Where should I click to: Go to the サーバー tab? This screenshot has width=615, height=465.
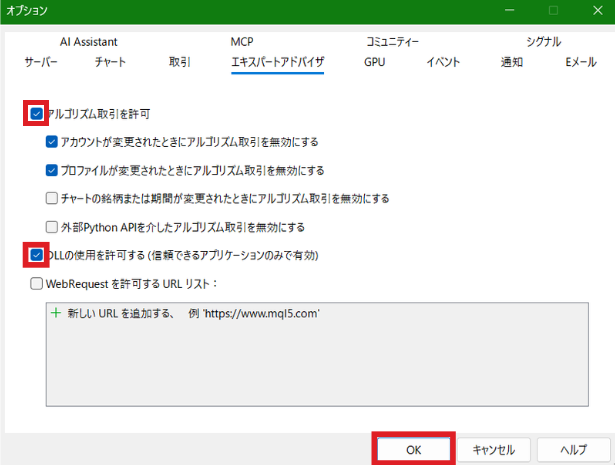point(41,62)
